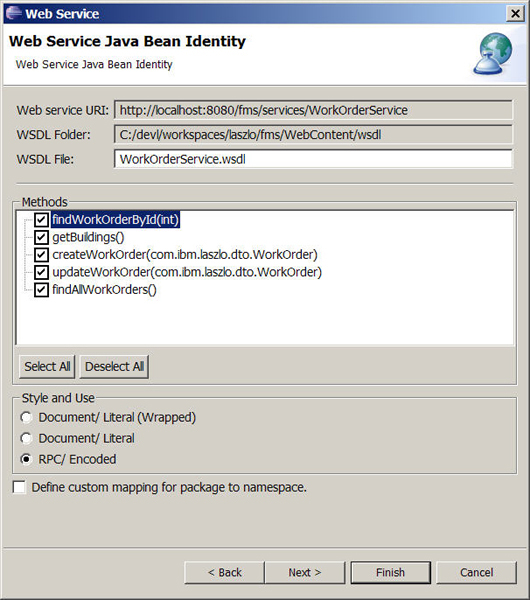Viewport: 530px width, 600px height.
Task: Select createWorkOrder(com.ibm.laszlo.dto.WorkOrder) row text
Action: [185, 254]
